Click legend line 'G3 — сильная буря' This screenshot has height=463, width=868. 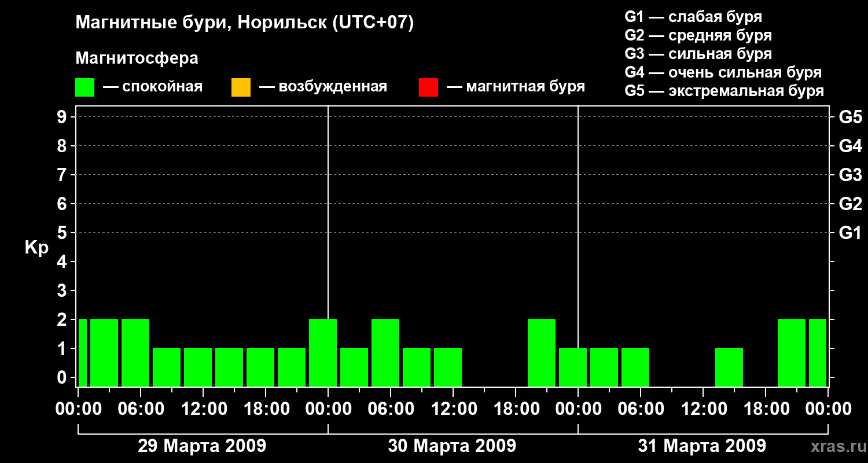698,54
